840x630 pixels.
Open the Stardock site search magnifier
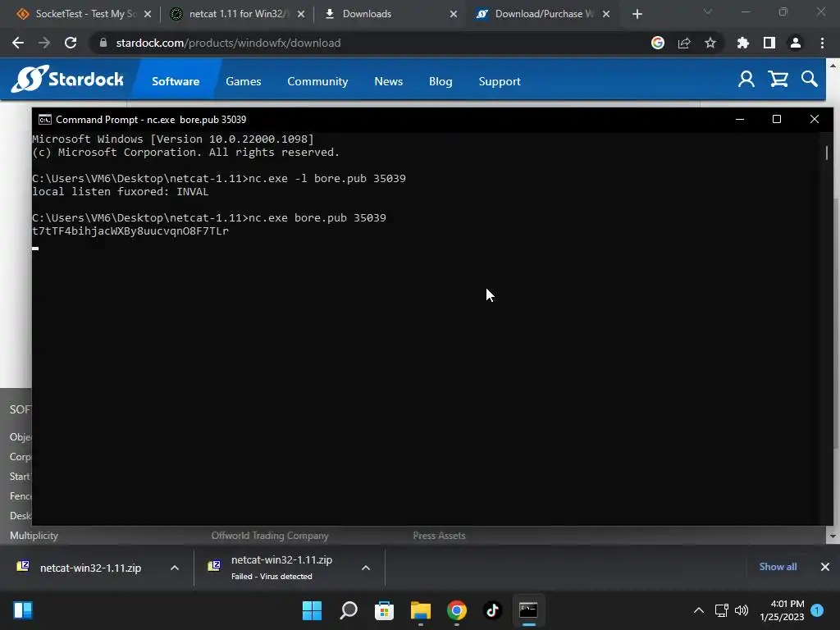[810, 80]
